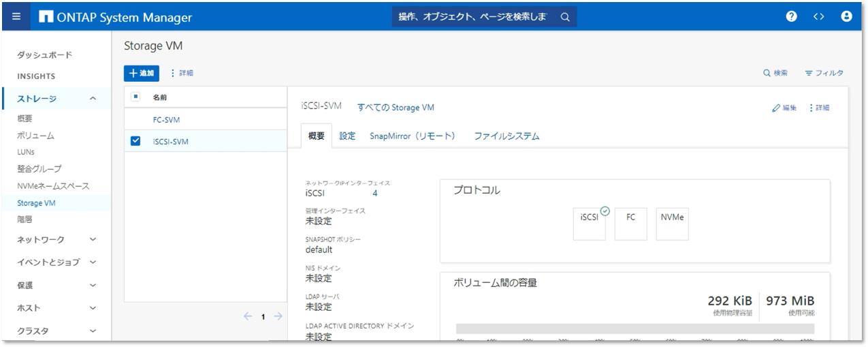The width and height of the screenshot is (868, 347).
Task: Expand the クラスタ sidebar section
Action: (x=93, y=331)
